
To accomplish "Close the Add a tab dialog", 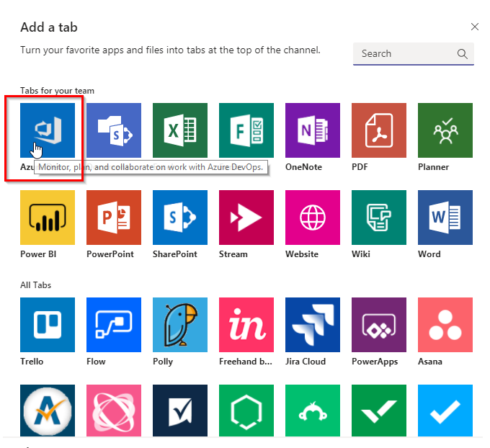I will click(474, 27).
